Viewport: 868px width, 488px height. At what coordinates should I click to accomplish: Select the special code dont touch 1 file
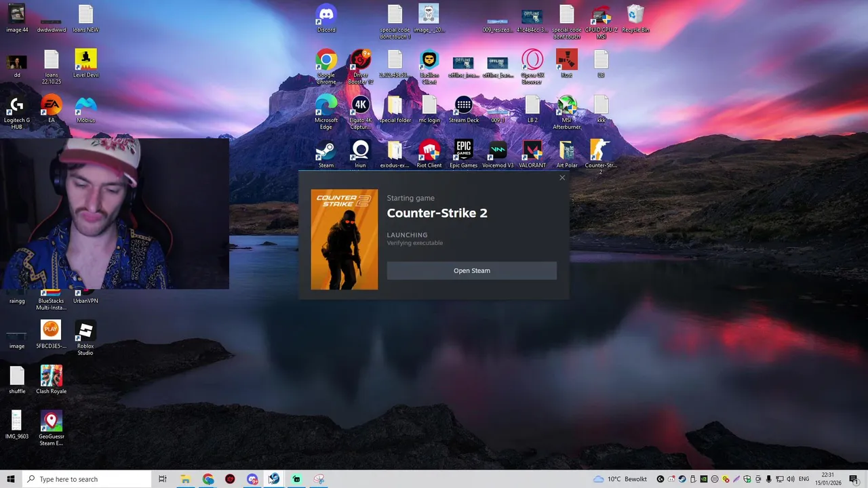coord(395,22)
